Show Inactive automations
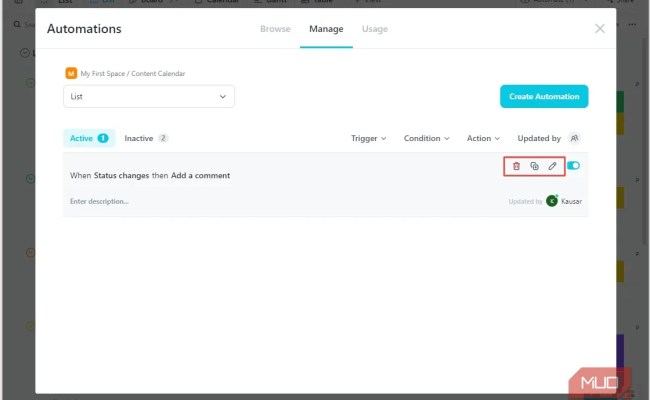 (x=146, y=138)
